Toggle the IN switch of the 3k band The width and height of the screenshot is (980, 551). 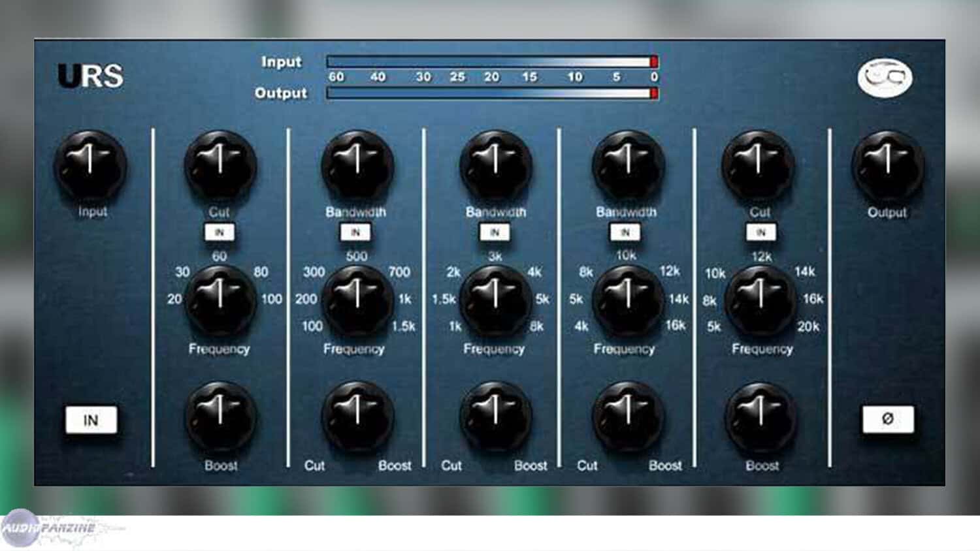point(495,232)
